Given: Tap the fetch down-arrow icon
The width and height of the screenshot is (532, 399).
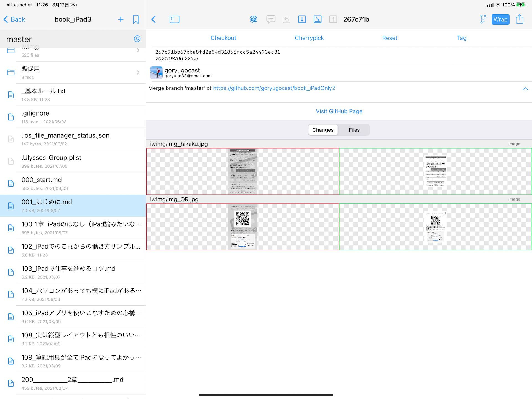Looking at the screenshot, I should [302, 19].
